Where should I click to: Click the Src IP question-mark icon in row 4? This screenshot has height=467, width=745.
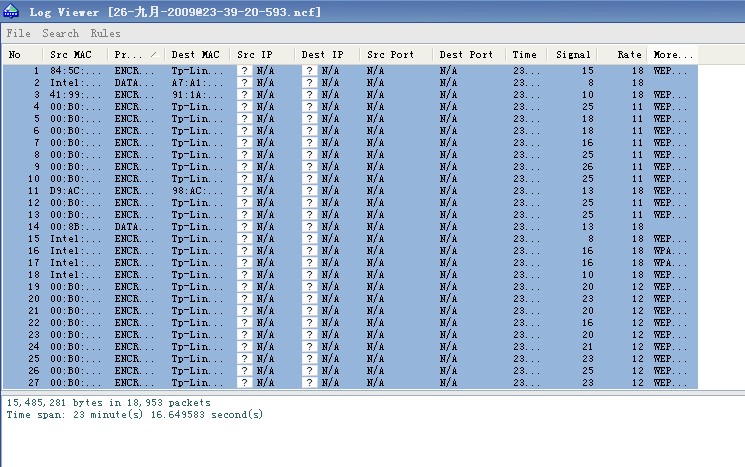tap(245, 106)
